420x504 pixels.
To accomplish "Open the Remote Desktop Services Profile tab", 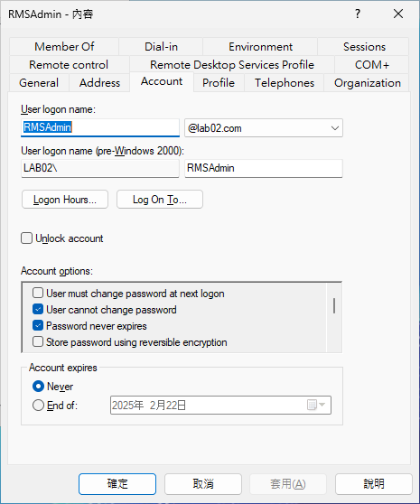I will (232, 65).
